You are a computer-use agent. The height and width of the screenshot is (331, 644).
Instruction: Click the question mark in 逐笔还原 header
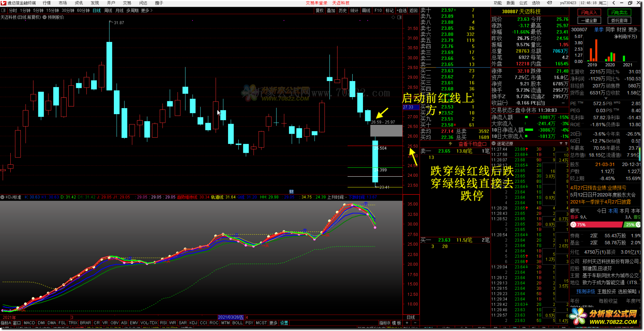566,144
